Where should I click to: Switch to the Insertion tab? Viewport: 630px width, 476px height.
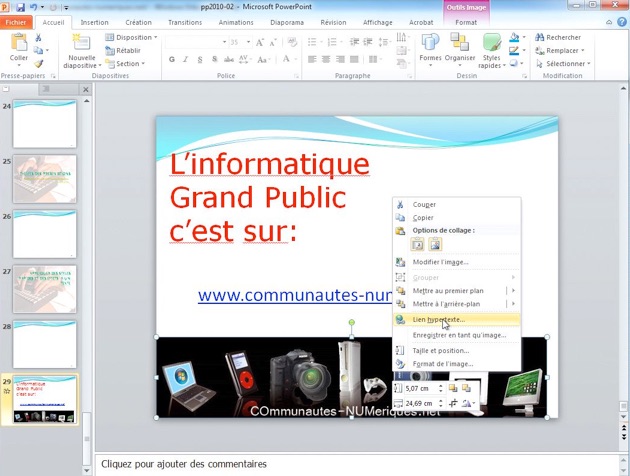94,22
